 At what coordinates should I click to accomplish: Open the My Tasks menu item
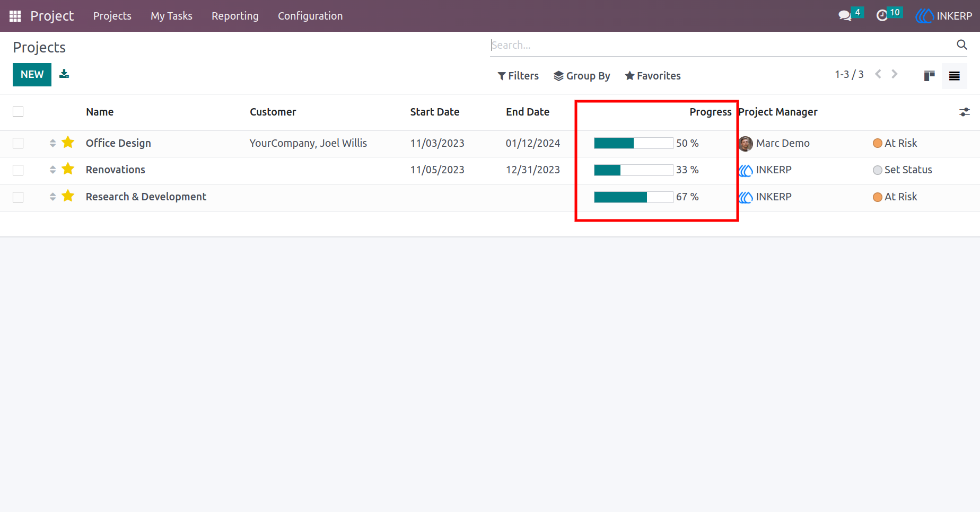(x=171, y=16)
